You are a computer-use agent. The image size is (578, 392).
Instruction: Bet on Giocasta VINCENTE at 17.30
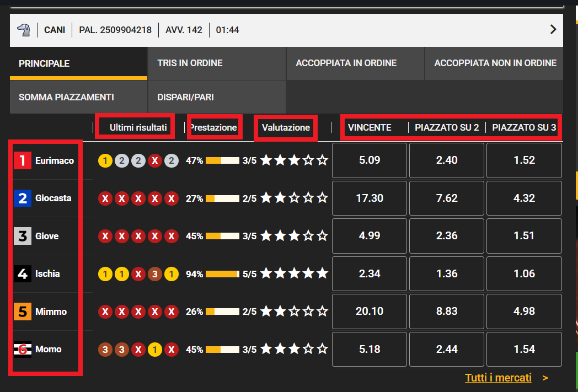click(x=370, y=198)
